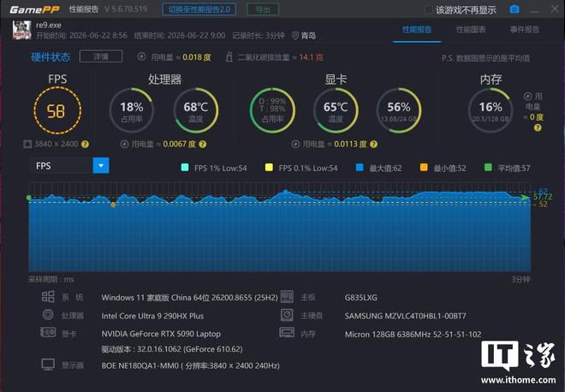565x392 pixels.
Task: Click the green start marker on chart
Action: [29, 198]
